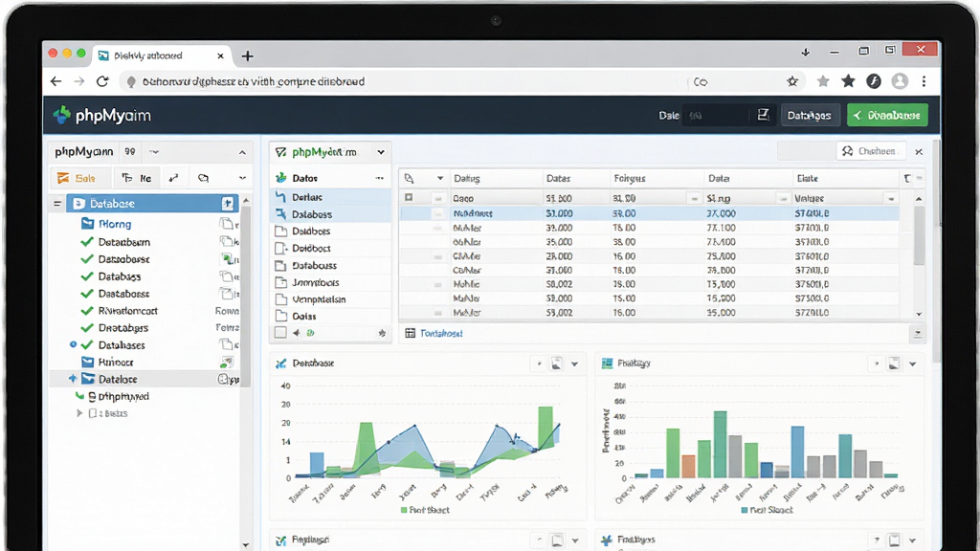Select the highlighted Nabdrast table row
Viewport: 980px width, 551px height.
coord(650,213)
